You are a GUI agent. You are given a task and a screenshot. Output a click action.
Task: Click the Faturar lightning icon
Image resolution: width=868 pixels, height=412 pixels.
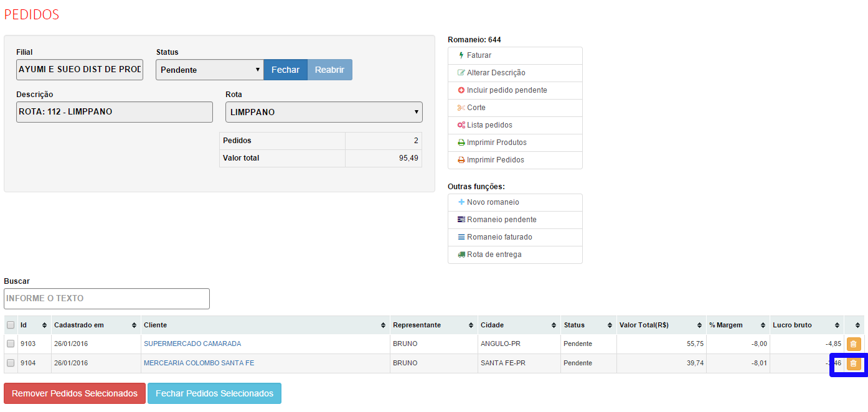tap(461, 55)
